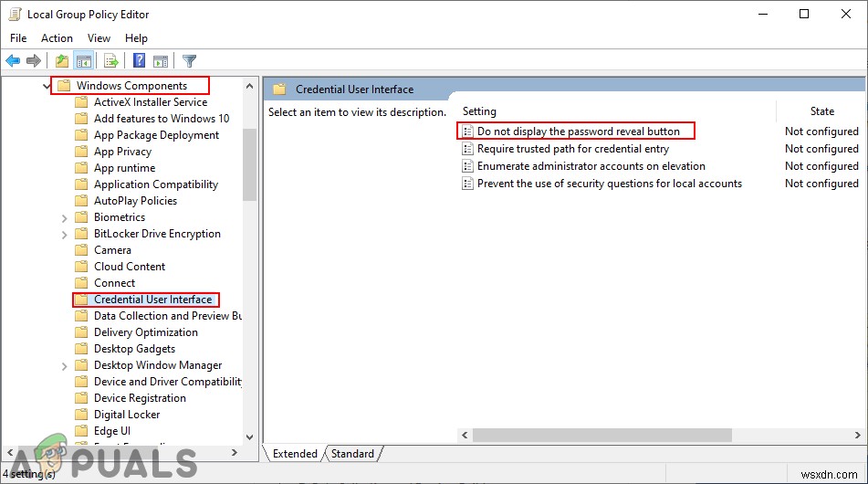This screenshot has height=484, width=868.
Task: Click tree pane vertical scrollbar thumb
Action: 250,164
